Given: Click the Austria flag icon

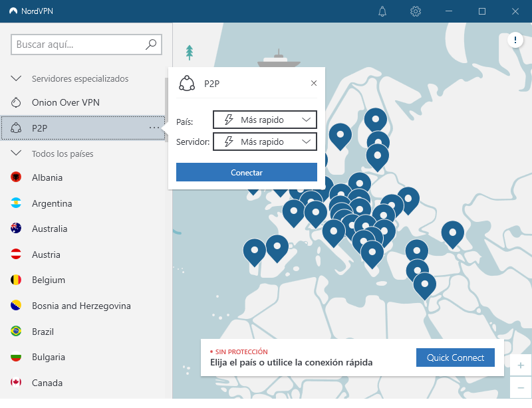Looking at the screenshot, I should tap(16, 254).
